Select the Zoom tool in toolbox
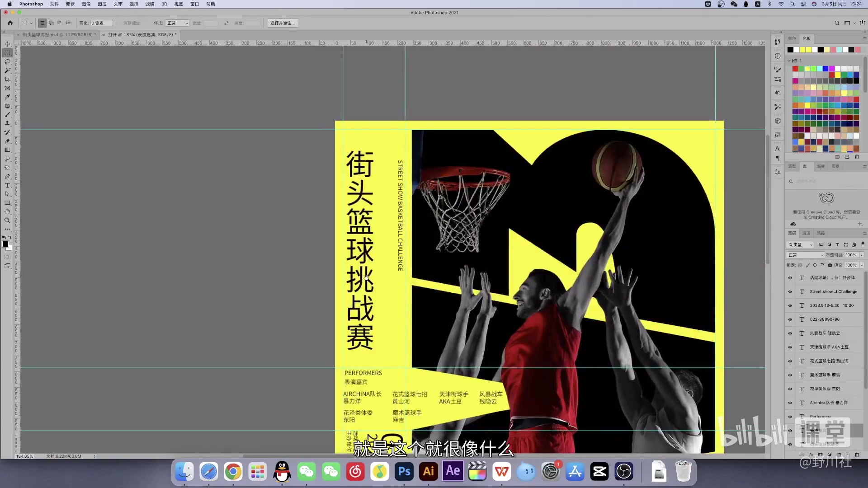This screenshot has height=488, width=868. [7, 221]
